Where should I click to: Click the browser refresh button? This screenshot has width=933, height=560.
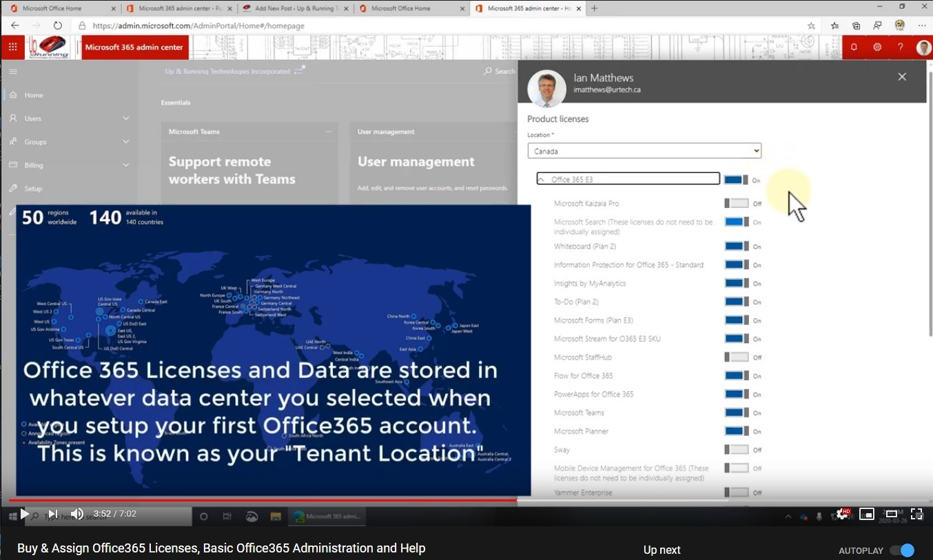[58, 25]
